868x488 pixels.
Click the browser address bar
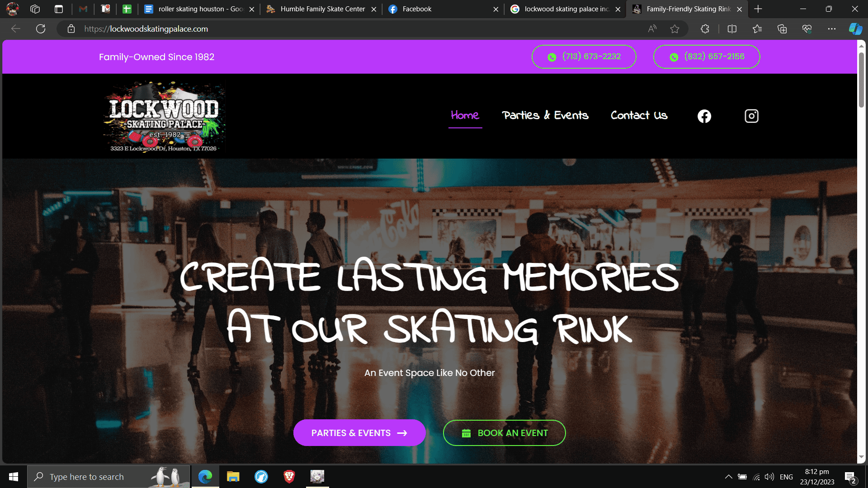tap(316, 28)
